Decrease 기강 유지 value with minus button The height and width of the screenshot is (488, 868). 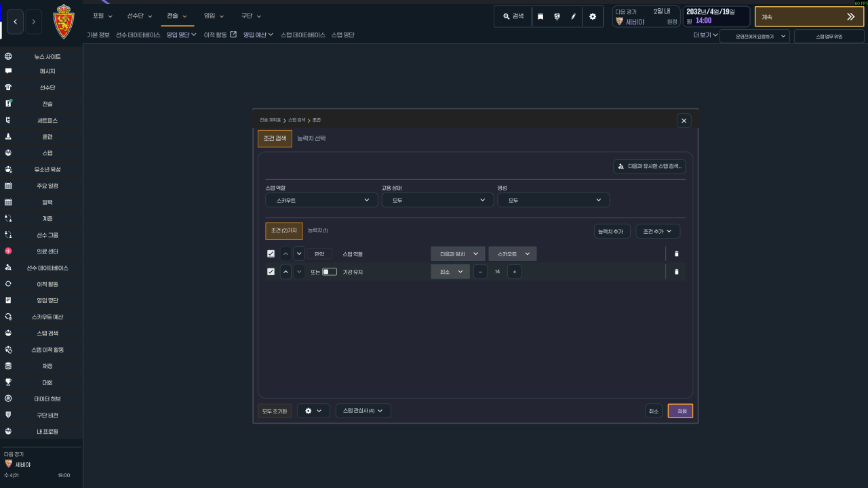click(x=480, y=272)
